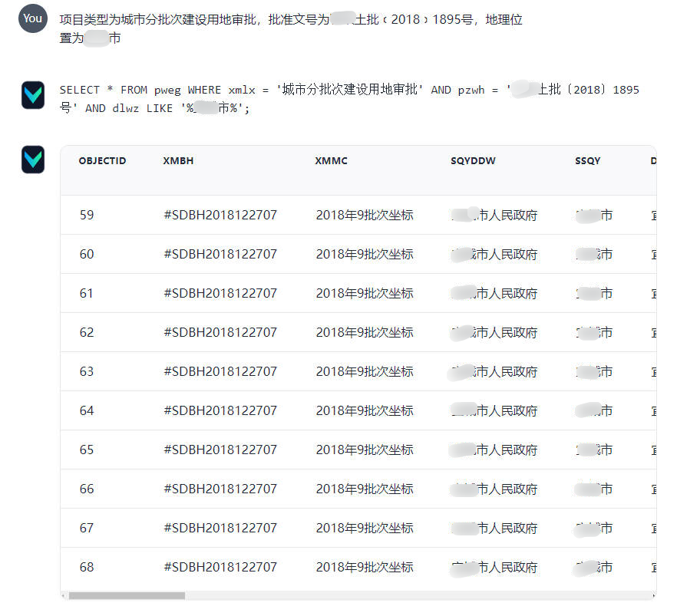Click #SDBH2018122707 in row 62
The width and height of the screenshot is (677, 616).
220,332
